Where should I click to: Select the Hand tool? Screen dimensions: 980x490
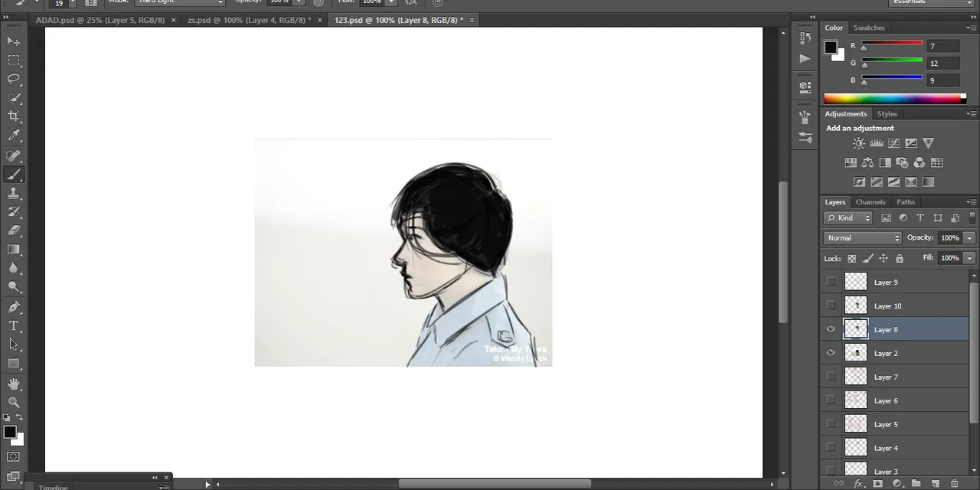pyautogui.click(x=14, y=383)
